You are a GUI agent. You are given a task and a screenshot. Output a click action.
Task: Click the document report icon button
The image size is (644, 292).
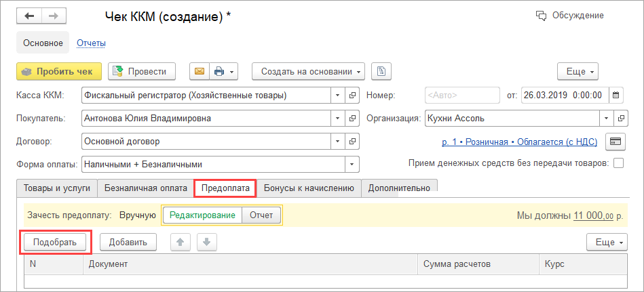click(x=382, y=71)
